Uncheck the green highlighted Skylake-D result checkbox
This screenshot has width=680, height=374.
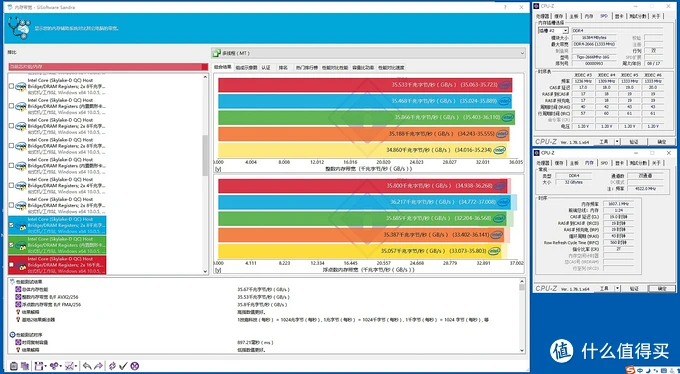[11, 245]
